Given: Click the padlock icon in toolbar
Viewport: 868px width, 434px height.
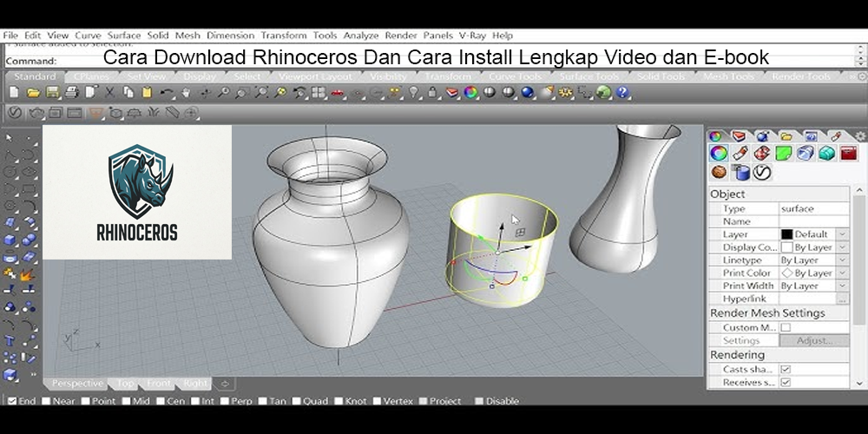Looking at the screenshot, I should pyautogui.click(x=432, y=93).
